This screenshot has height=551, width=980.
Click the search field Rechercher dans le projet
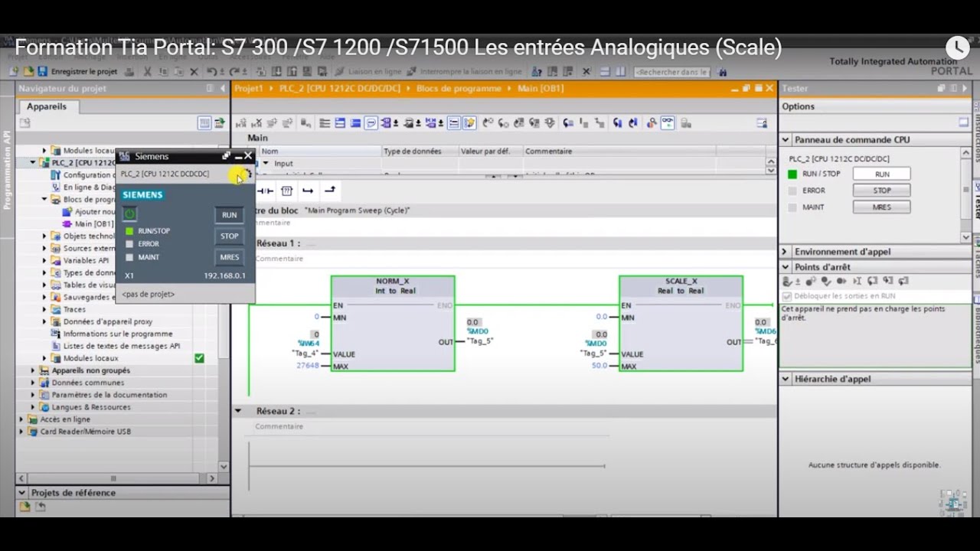672,72
